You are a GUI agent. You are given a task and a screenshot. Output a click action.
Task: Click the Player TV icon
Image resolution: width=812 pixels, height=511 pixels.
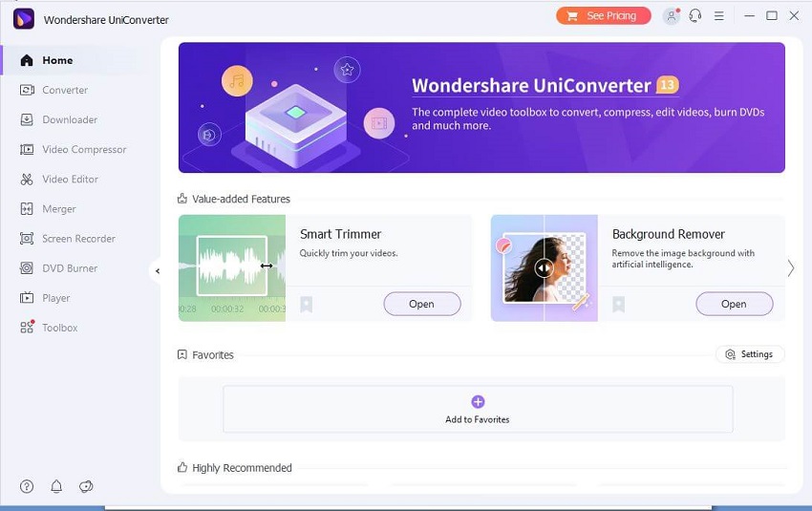(27, 298)
